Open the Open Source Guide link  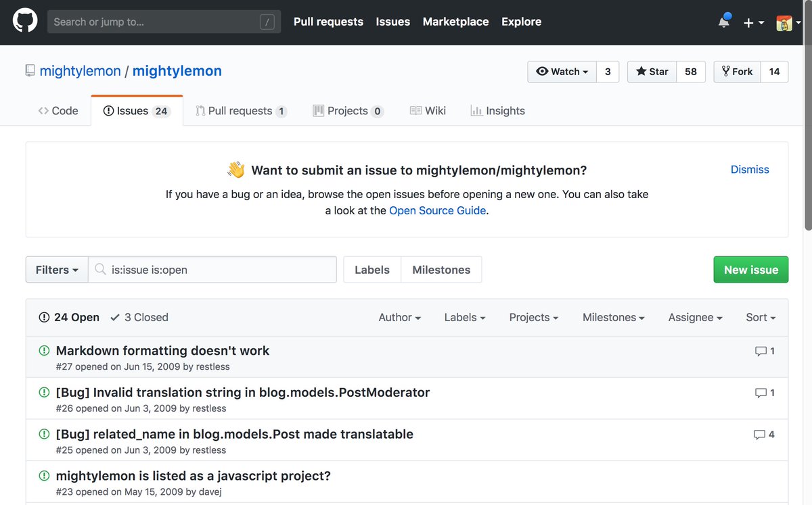pyautogui.click(x=438, y=210)
